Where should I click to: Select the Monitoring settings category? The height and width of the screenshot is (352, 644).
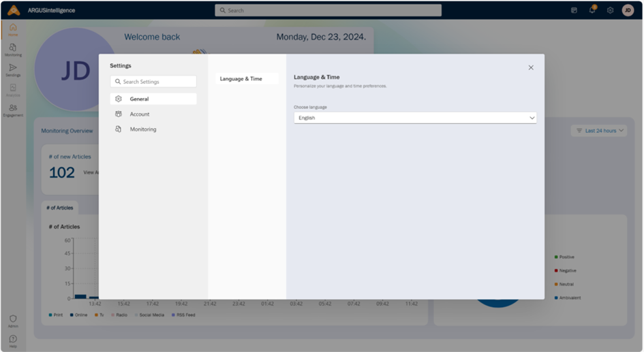pyautogui.click(x=142, y=129)
